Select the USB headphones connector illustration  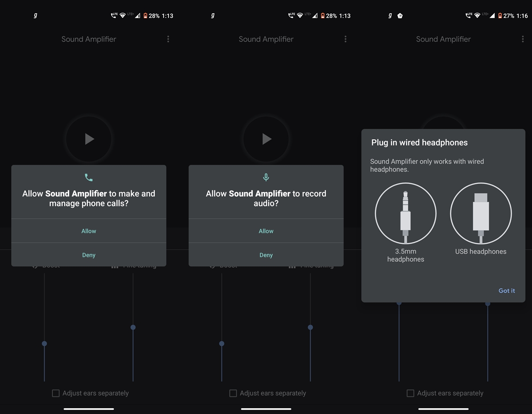481,213
